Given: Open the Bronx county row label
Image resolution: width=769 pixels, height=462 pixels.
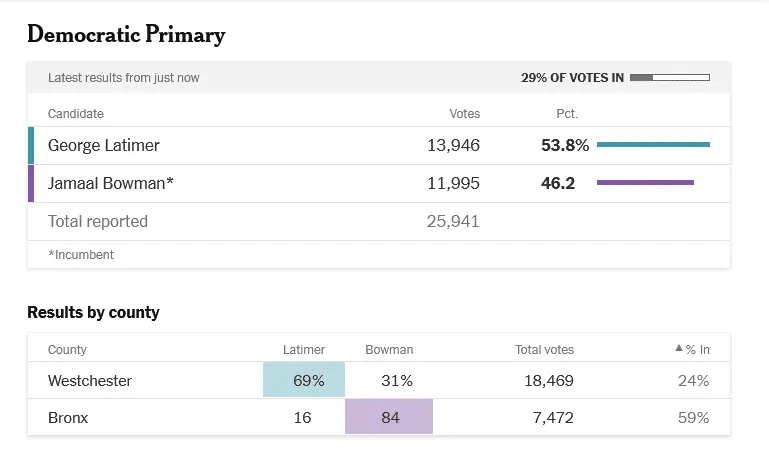Looking at the screenshot, I should point(68,417).
